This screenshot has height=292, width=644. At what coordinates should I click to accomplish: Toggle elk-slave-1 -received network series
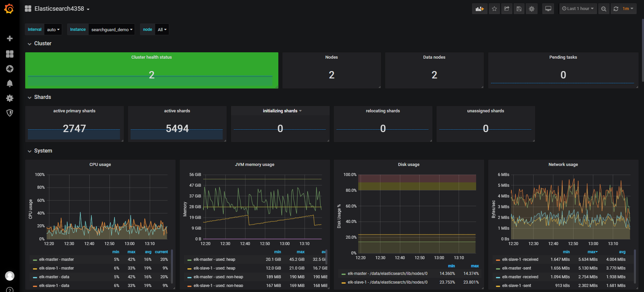520,259
